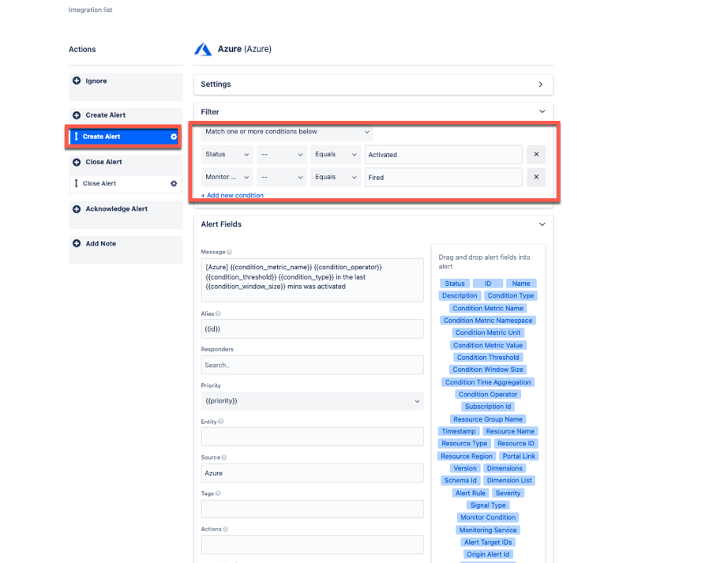
Task: Click the Fired value field
Action: (x=444, y=178)
